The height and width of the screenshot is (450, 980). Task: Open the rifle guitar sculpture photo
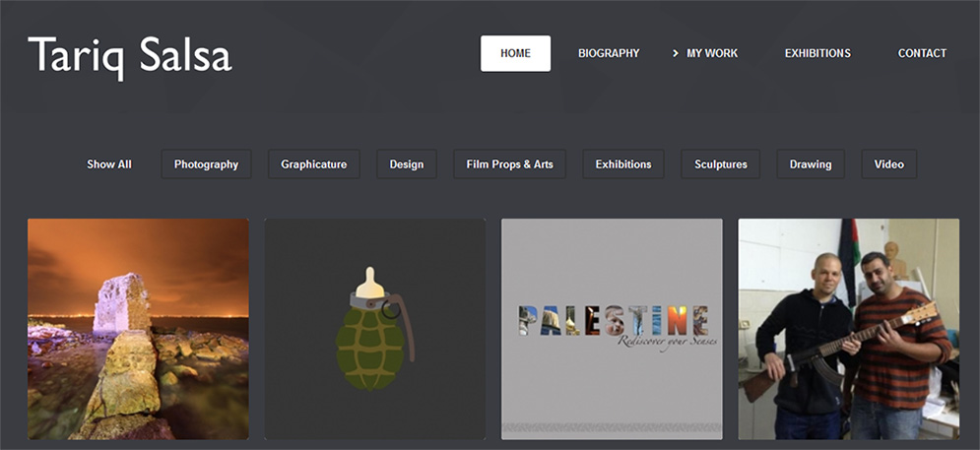pos(848,329)
